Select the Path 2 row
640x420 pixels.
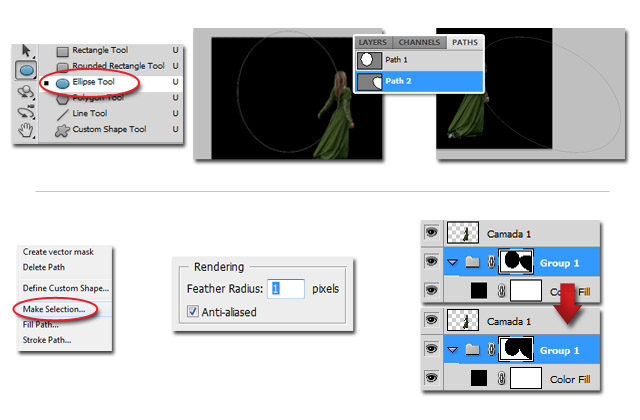(x=419, y=81)
